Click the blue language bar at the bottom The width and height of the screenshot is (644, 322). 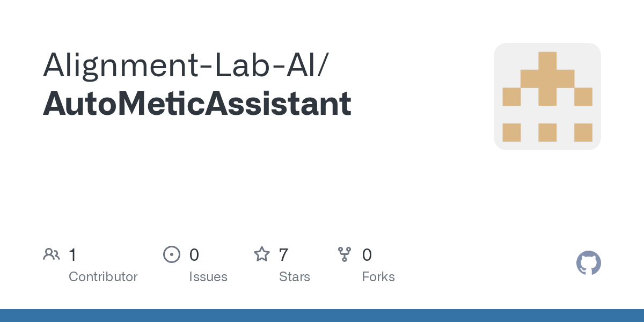[x=322, y=316]
